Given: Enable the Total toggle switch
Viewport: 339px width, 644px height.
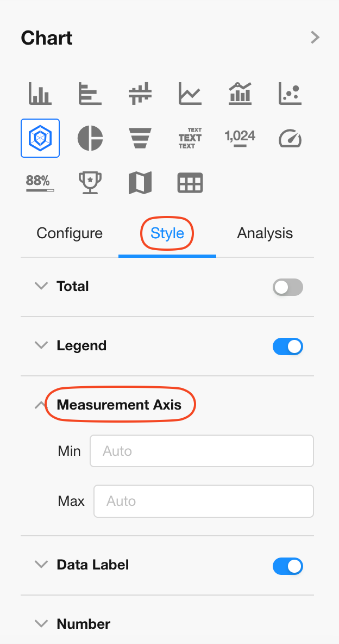Looking at the screenshot, I should [287, 287].
